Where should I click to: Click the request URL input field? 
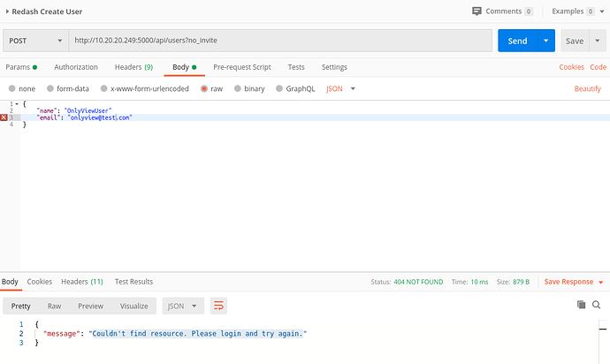(x=280, y=41)
